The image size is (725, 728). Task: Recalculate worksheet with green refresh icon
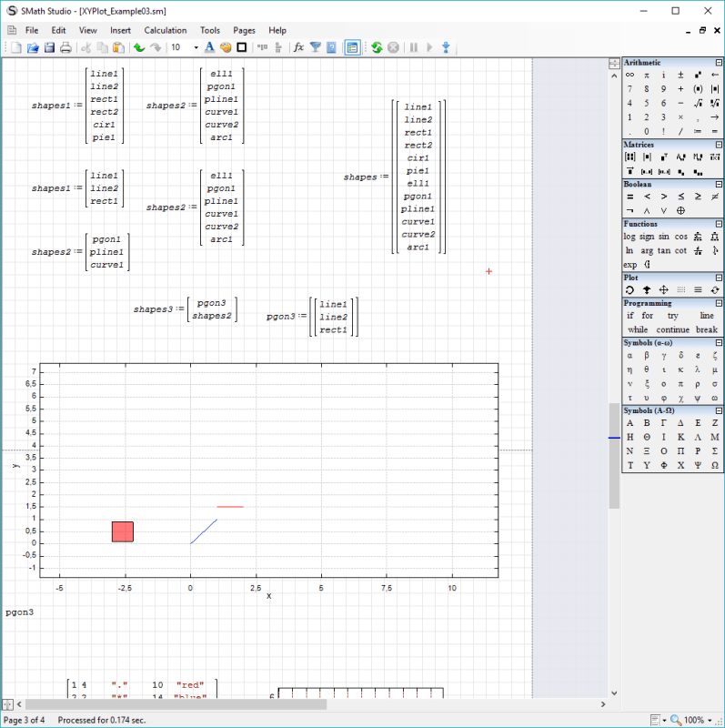point(377,47)
